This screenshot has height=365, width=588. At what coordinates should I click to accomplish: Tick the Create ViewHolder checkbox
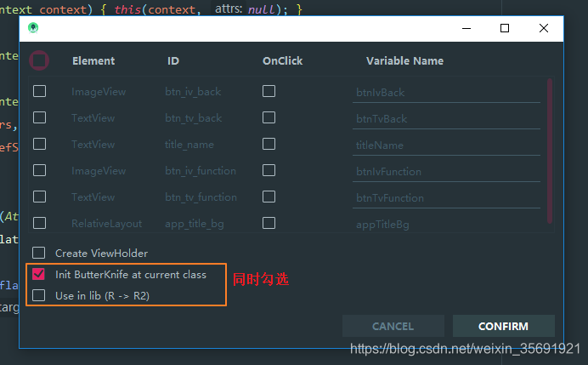pyautogui.click(x=38, y=253)
